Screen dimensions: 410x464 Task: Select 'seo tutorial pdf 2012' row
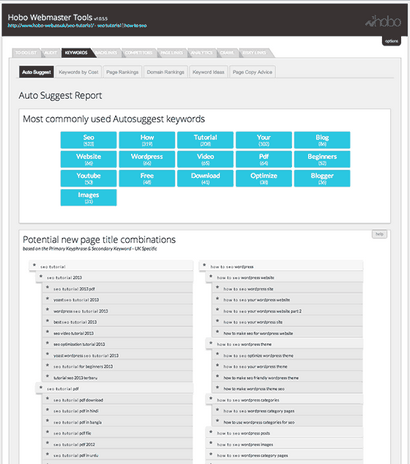coord(118,444)
